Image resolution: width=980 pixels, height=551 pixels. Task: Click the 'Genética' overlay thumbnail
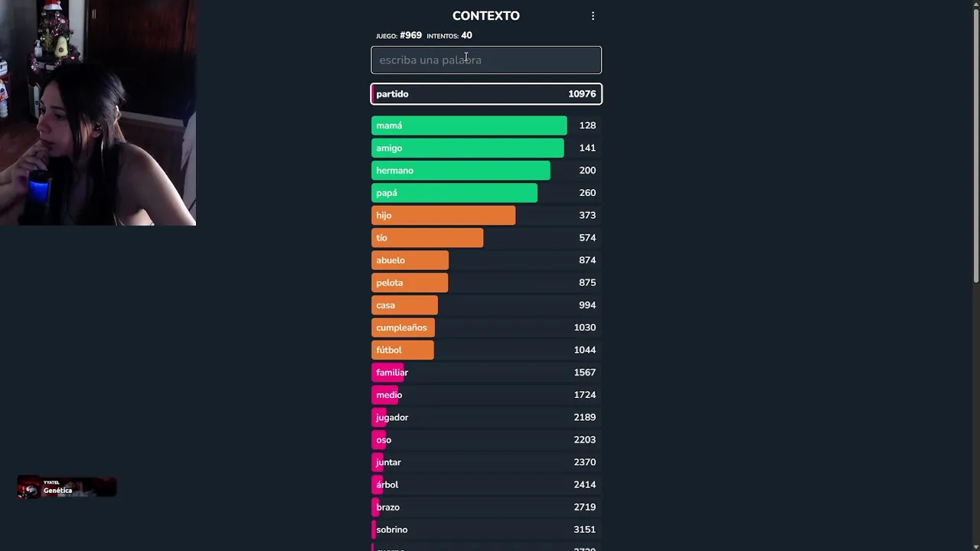tap(67, 487)
